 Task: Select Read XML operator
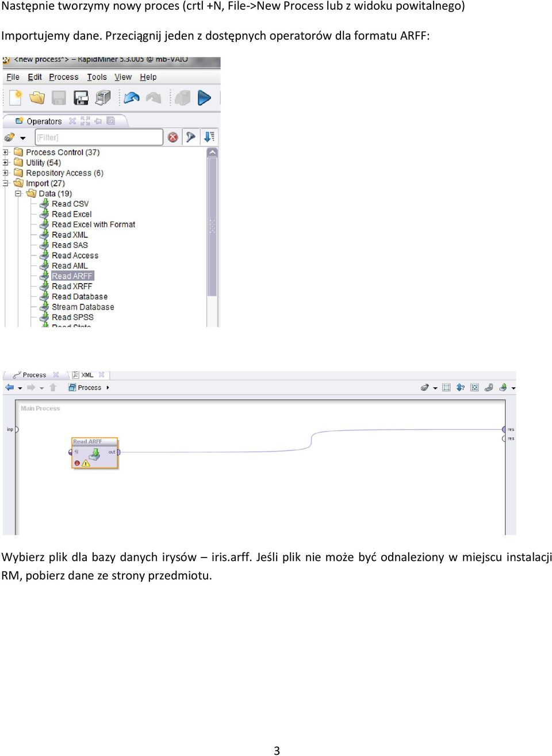pos(70,235)
